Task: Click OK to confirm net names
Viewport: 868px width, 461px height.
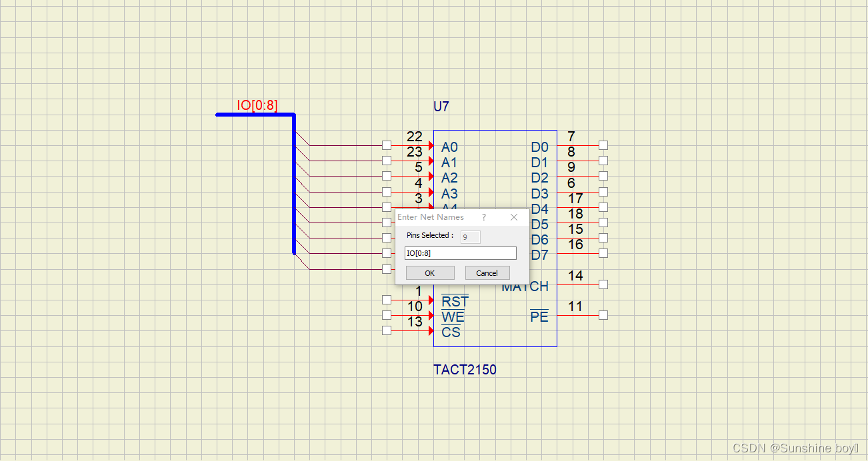Action: pos(429,272)
